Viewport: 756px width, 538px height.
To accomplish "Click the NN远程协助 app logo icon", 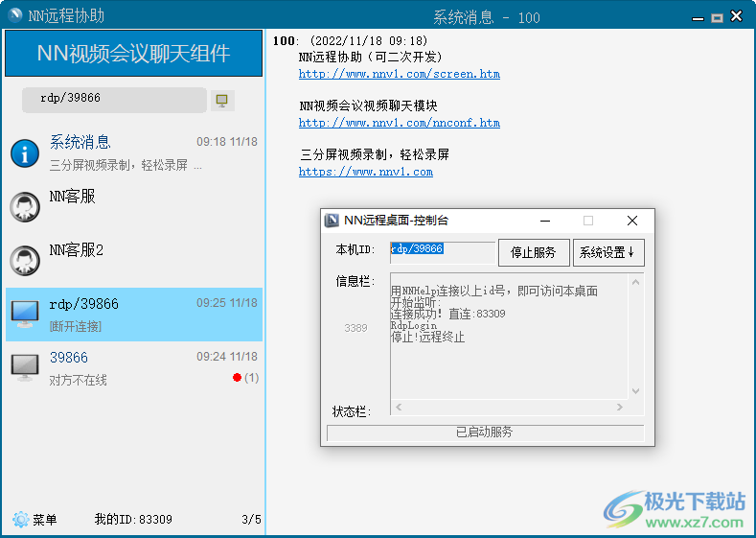I will click(15, 15).
